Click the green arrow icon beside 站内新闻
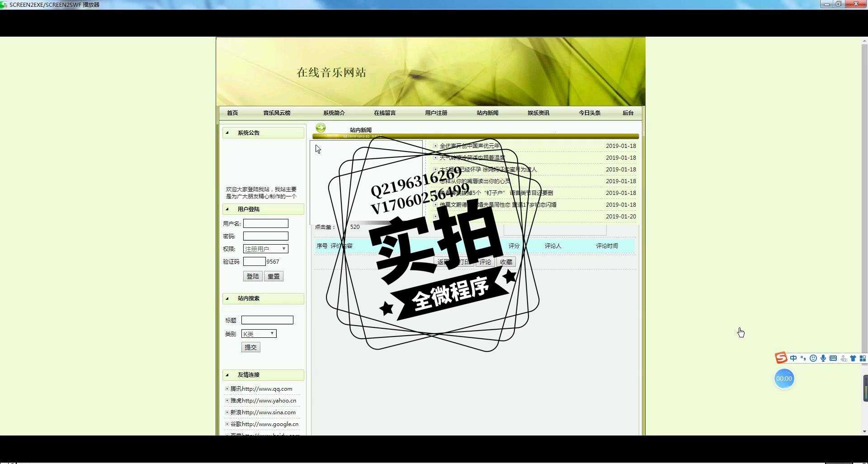This screenshot has width=868, height=464. point(321,128)
